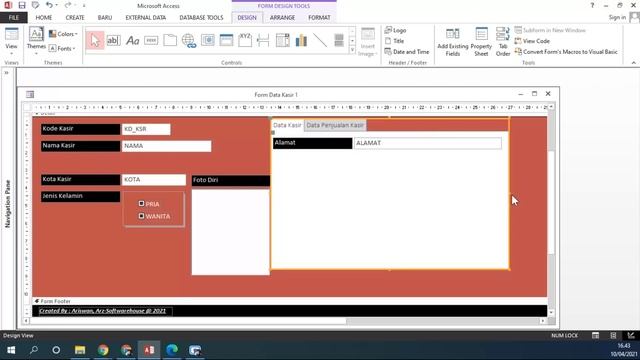Open Windows Start button
This screenshot has width=640, height=360.
11,350
